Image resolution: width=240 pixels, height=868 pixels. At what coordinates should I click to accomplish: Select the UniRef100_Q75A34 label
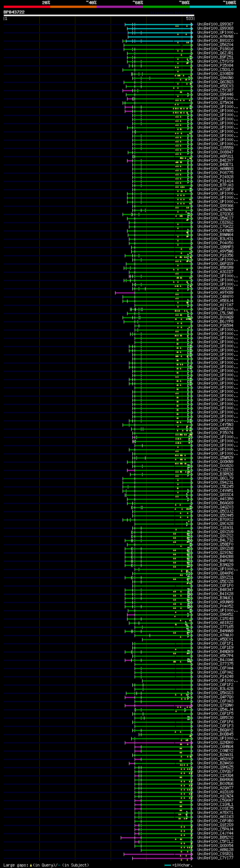coord(215,102)
